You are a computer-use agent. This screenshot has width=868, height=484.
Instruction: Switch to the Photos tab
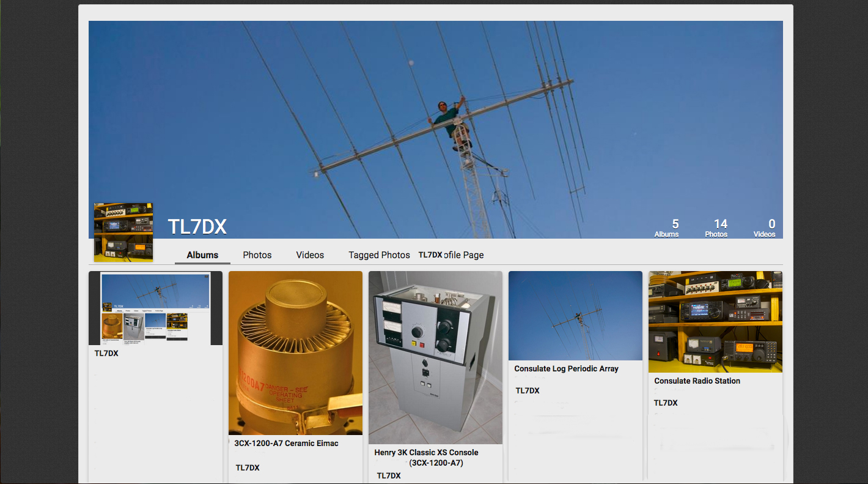pos(257,255)
